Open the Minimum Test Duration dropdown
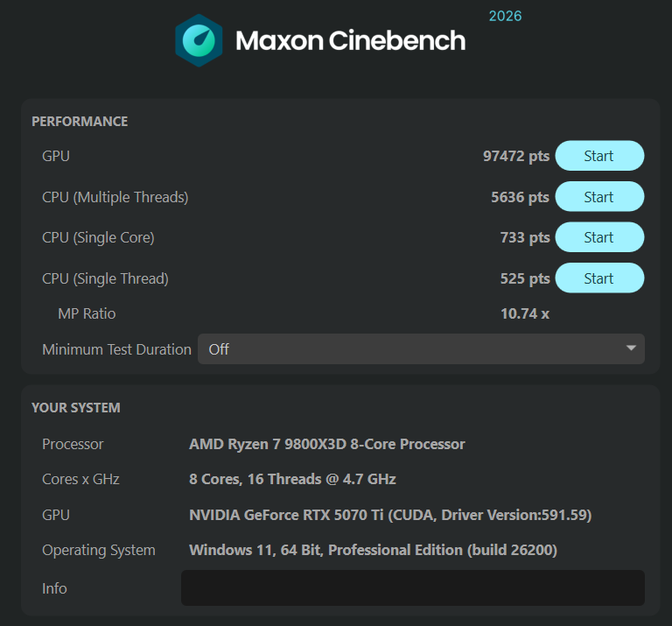The height and width of the screenshot is (626, 672). click(421, 349)
